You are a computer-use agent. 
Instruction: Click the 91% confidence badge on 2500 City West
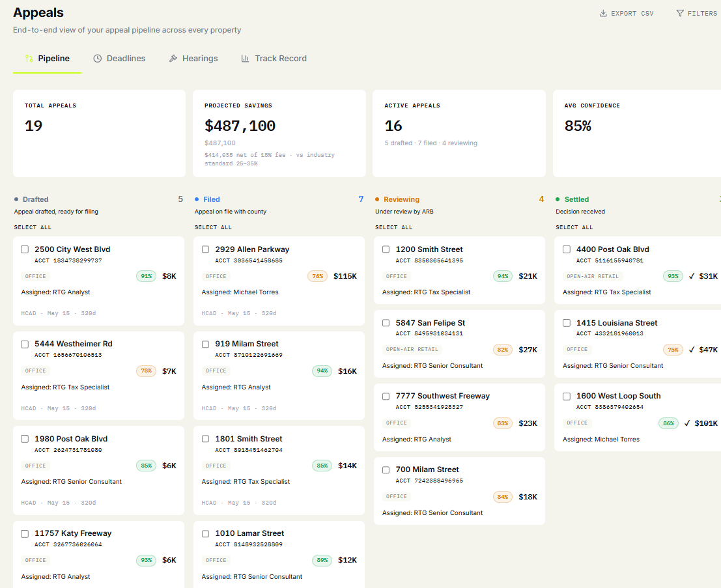[x=147, y=276]
